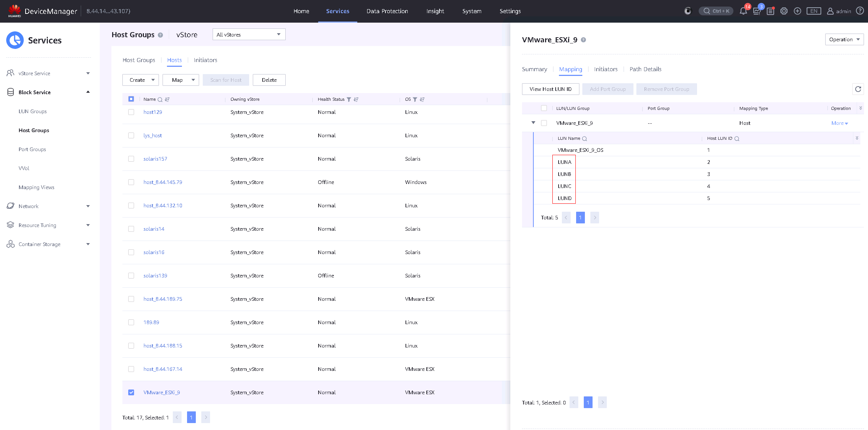The image size is (868, 430).
Task: Open the alarm bell notifications
Action: tap(743, 11)
